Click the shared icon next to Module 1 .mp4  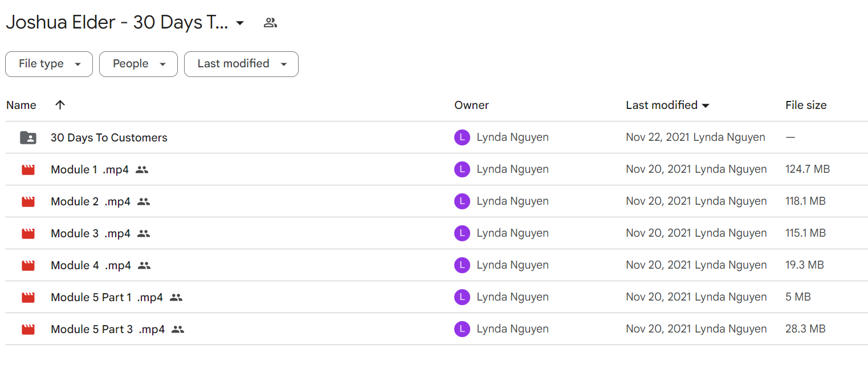point(142,169)
